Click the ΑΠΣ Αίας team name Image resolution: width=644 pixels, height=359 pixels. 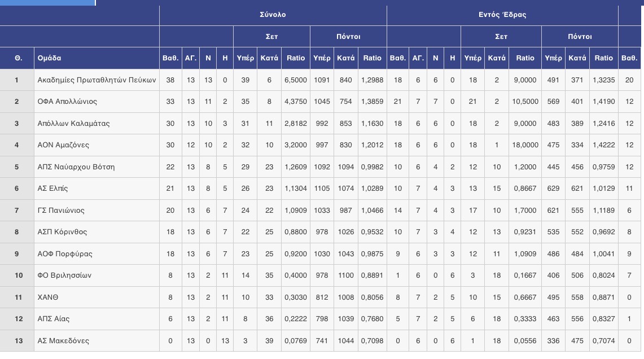[x=54, y=319]
